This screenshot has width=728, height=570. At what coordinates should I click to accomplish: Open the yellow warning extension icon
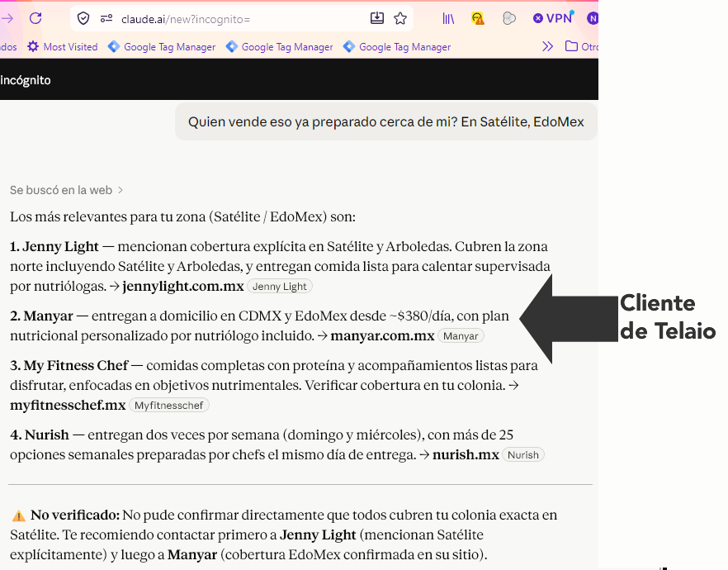tap(477, 18)
